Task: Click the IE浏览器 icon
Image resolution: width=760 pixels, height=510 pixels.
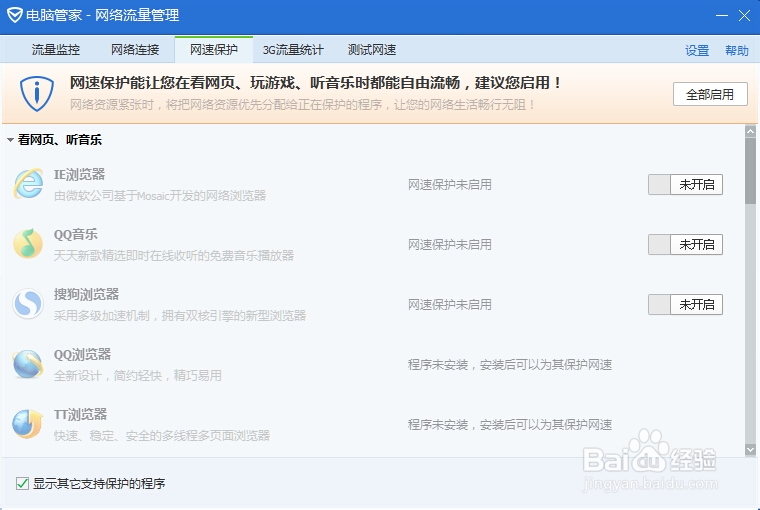Action: pyautogui.click(x=28, y=184)
